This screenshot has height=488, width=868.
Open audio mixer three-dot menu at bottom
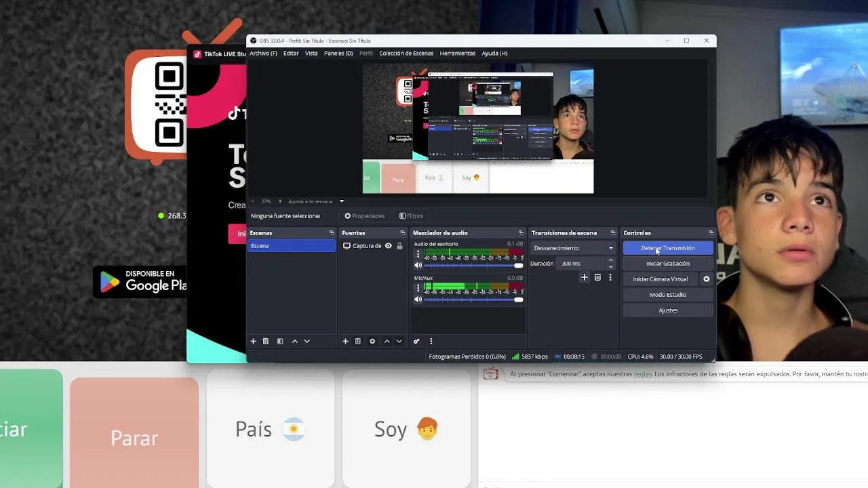point(431,342)
